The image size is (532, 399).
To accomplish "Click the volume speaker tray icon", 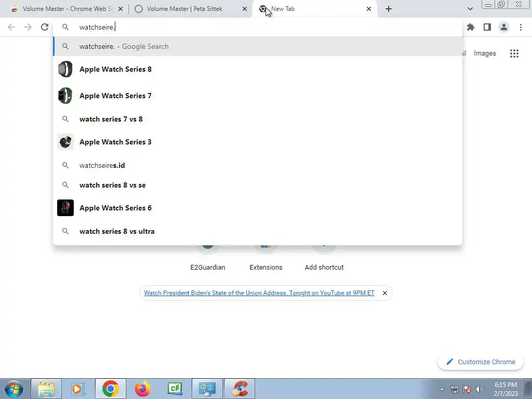I will (x=479, y=389).
